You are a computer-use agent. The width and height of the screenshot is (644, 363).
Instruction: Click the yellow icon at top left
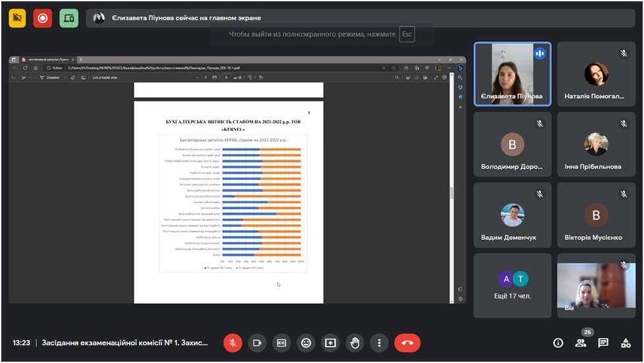pyautogui.click(x=17, y=18)
